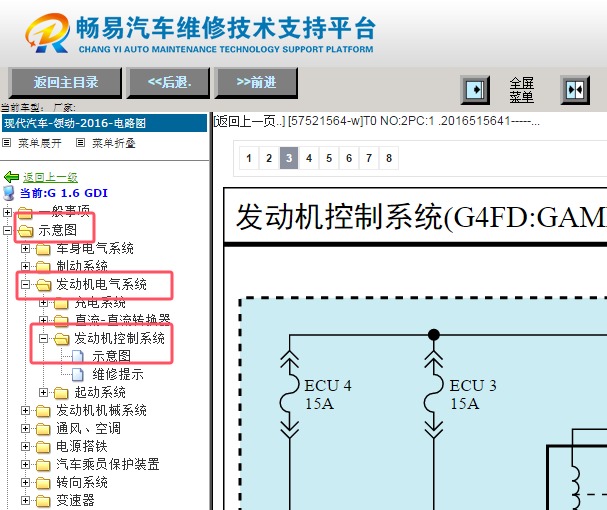Open page 5 of the diagram
The image size is (607, 510).
pyautogui.click(x=329, y=158)
